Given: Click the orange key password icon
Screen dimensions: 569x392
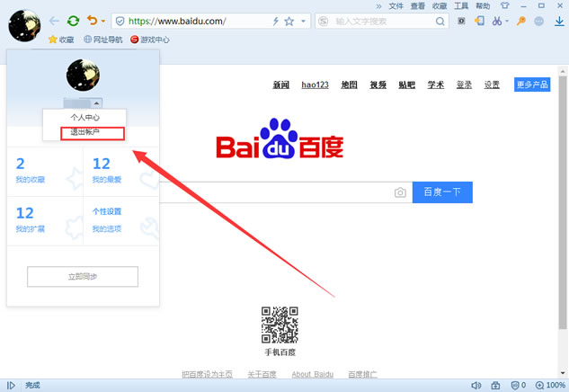Looking at the screenshot, I should coord(521,21).
